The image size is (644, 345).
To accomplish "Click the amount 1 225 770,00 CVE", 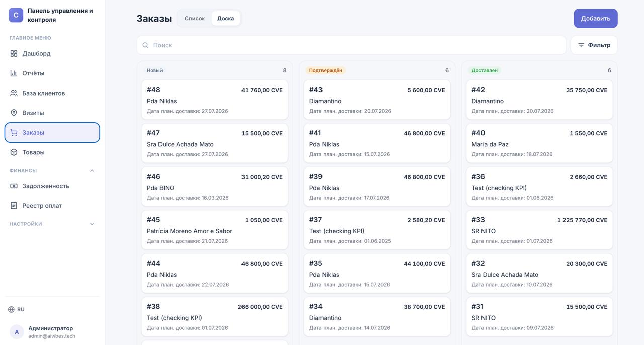I will tap(582, 220).
